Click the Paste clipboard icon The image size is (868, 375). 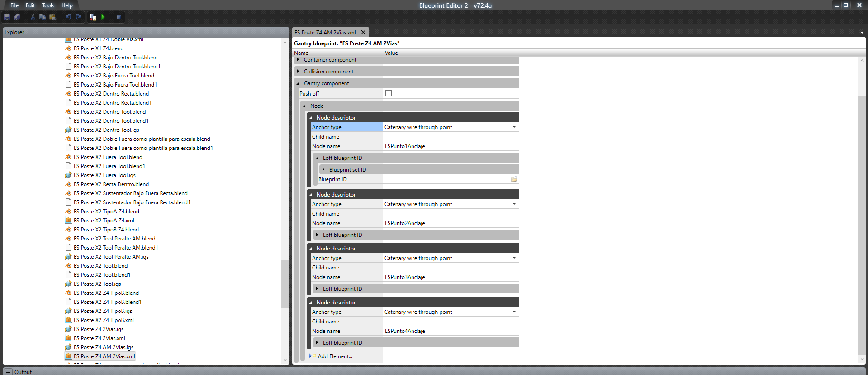pyautogui.click(x=52, y=17)
